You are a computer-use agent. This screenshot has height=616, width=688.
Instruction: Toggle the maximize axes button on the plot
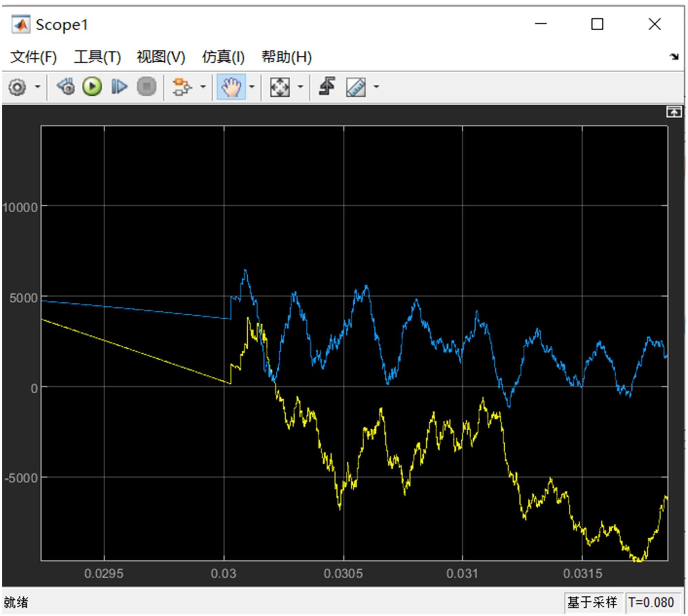pyautogui.click(x=674, y=112)
